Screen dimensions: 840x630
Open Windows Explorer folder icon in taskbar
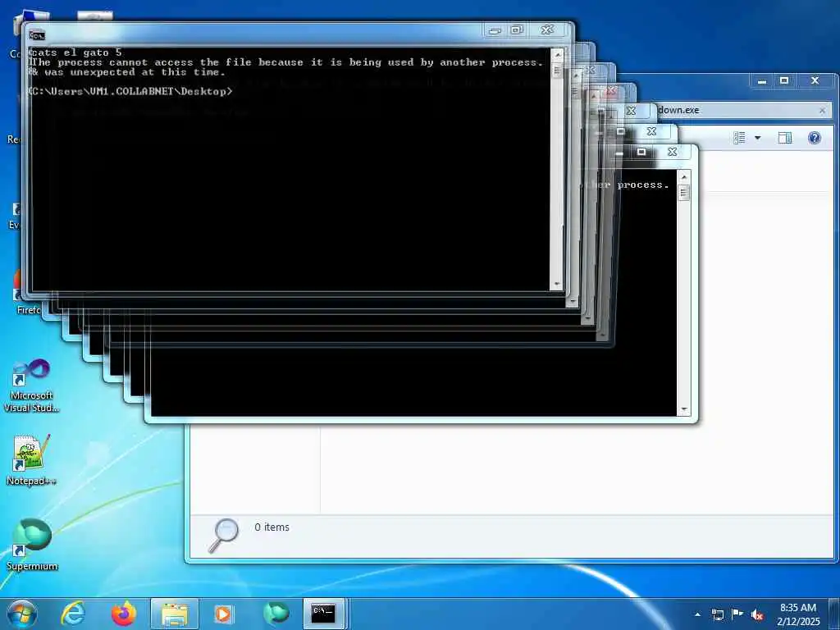(175, 614)
